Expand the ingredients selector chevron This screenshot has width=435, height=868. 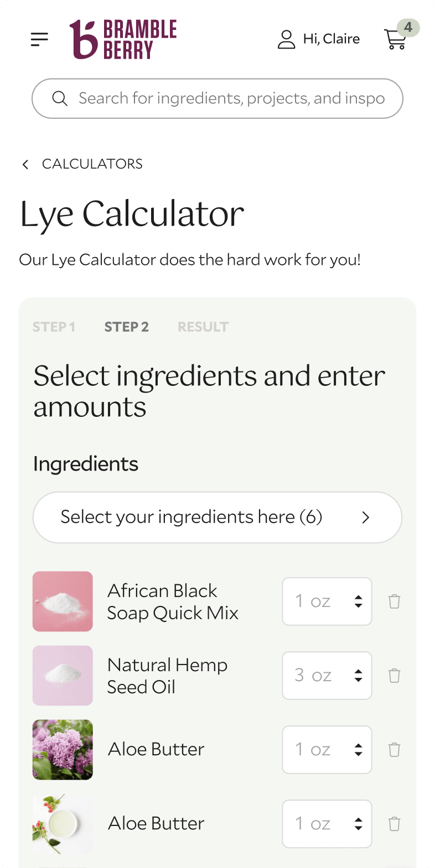[365, 517]
